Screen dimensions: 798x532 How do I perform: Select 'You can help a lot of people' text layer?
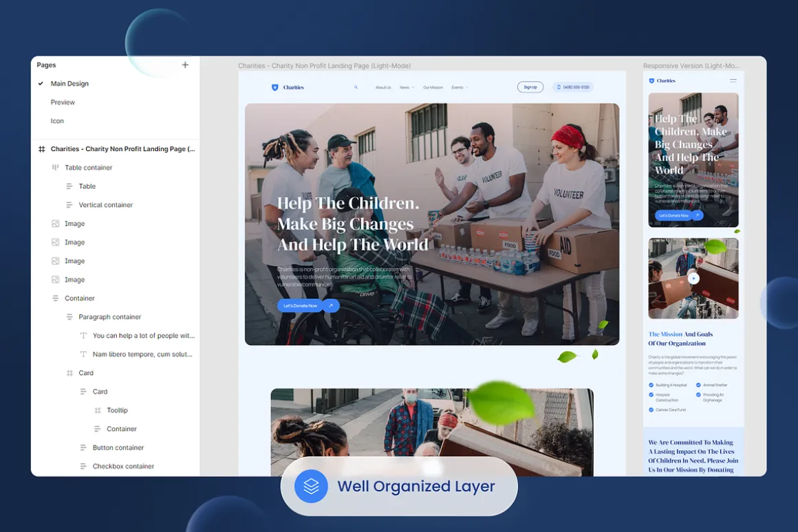coord(144,335)
